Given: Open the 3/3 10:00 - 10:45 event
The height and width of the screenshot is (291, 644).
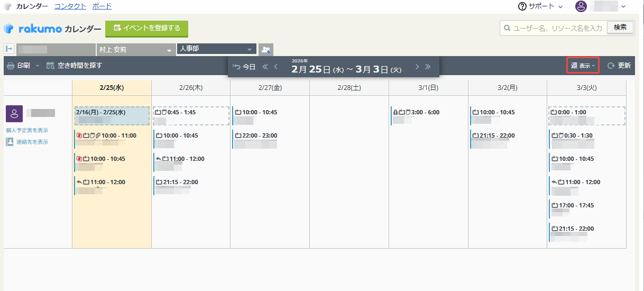Looking at the screenshot, I should pyautogui.click(x=587, y=162).
